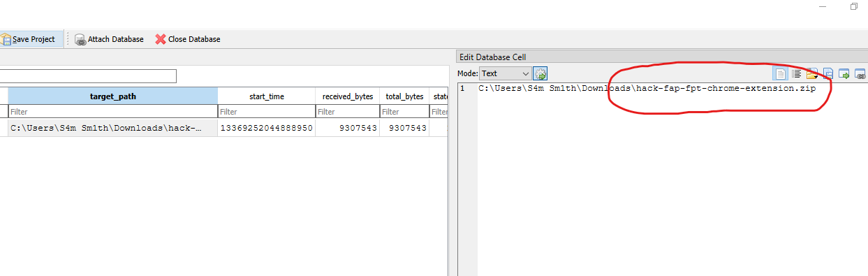Viewport: 868px width, 276px height.
Task: Sort by the total_bytes column header
Action: tap(405, 96)
